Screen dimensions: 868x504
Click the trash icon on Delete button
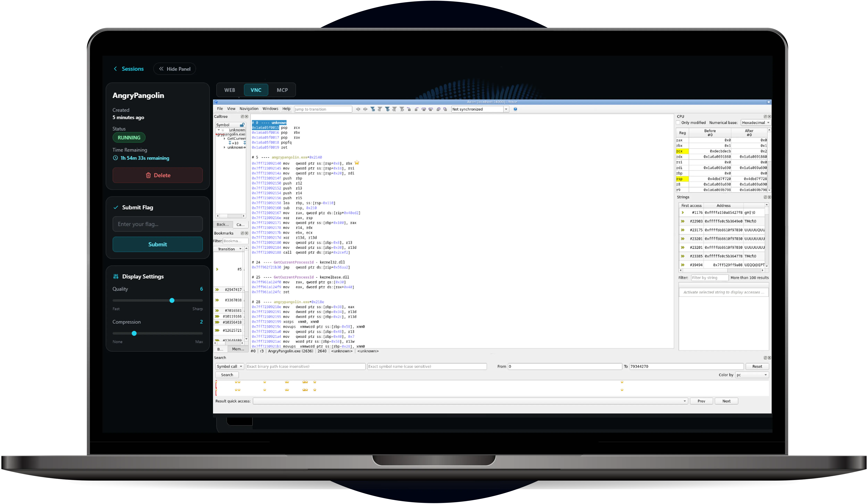[x=148, y=175]
